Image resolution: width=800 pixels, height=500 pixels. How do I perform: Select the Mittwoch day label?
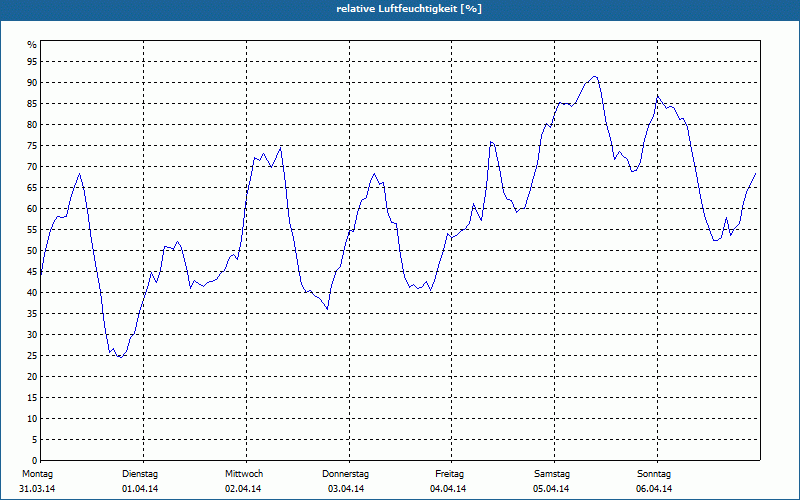(x=244, y=474)
